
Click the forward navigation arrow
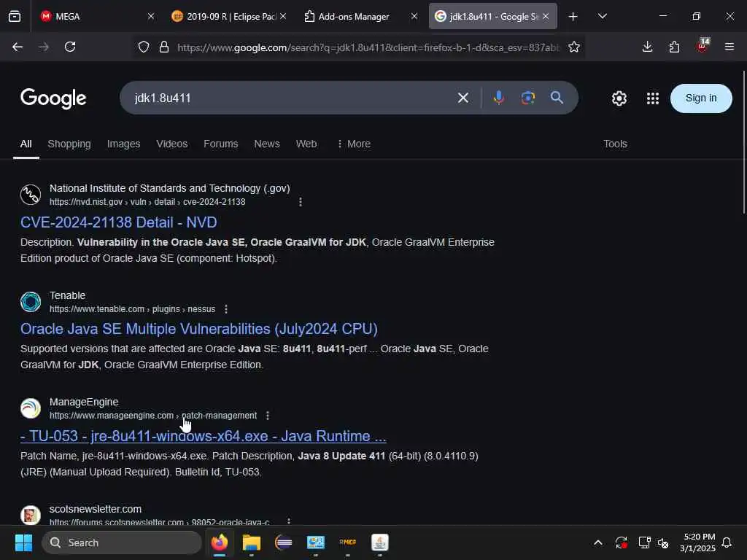click(x=43, y=47)
